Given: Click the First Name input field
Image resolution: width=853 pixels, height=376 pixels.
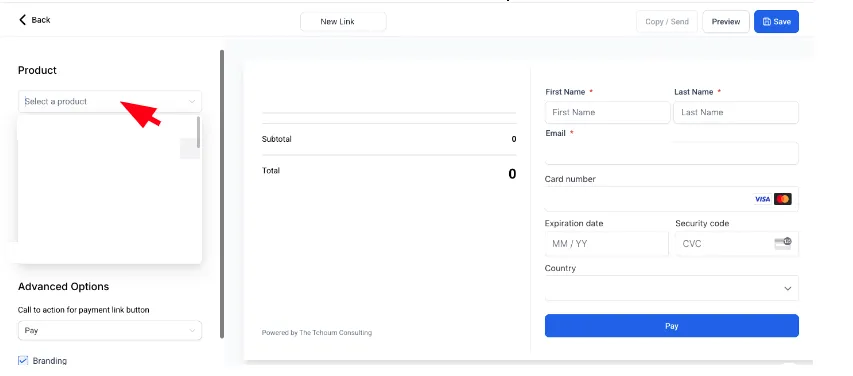Looking at the screenshot, I should (x=607, y=112).
